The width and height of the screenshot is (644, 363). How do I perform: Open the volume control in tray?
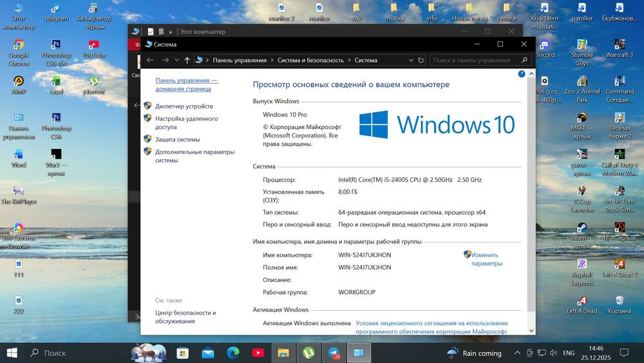click(553, 353)
